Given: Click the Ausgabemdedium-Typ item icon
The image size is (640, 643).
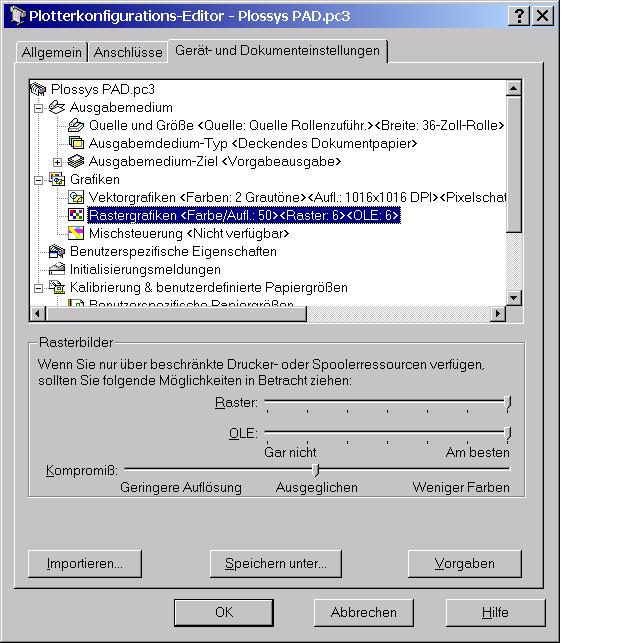Looking at the screenshot, I should pos(76,143).
